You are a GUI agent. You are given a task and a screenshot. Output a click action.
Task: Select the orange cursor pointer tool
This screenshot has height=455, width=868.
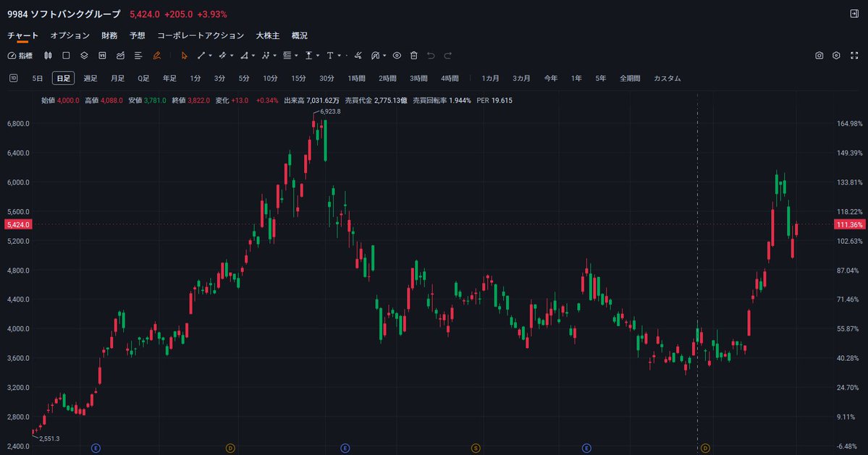point(185,55)
